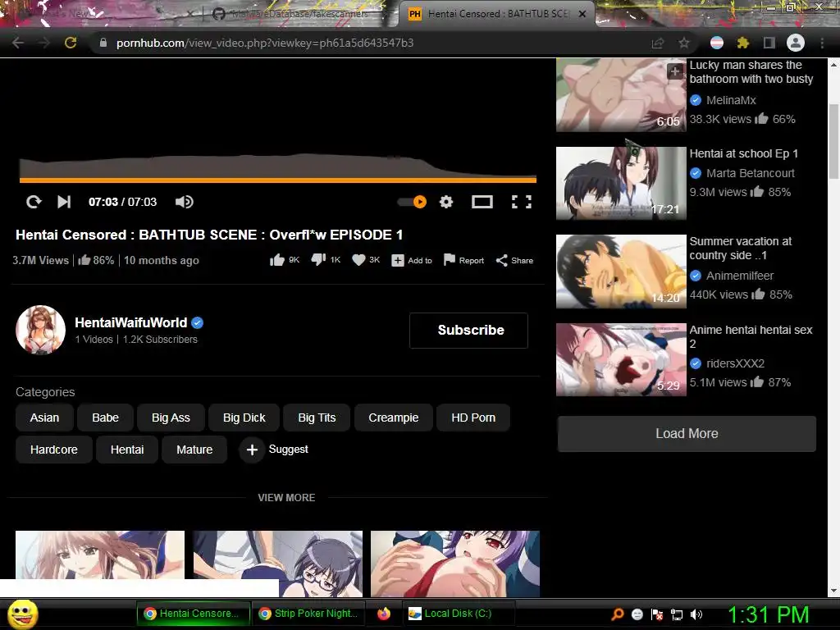The height and width of the screenshot is (630, 840).
Task: Select the HD Porn category tag
Action: (x=473, y=418)
